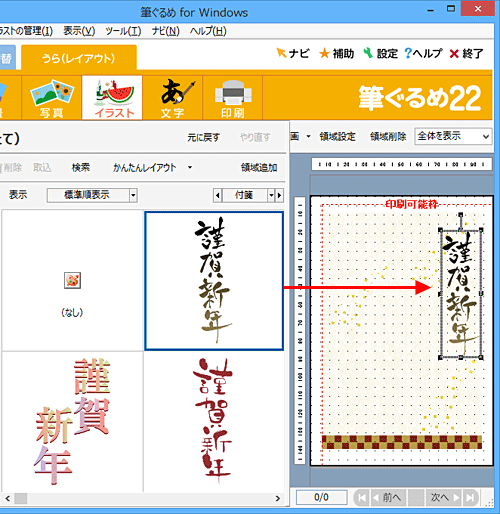Viewport: 500px width, 514px height.
Task: Jump to first page control
Action: click(x=362, y=498)
